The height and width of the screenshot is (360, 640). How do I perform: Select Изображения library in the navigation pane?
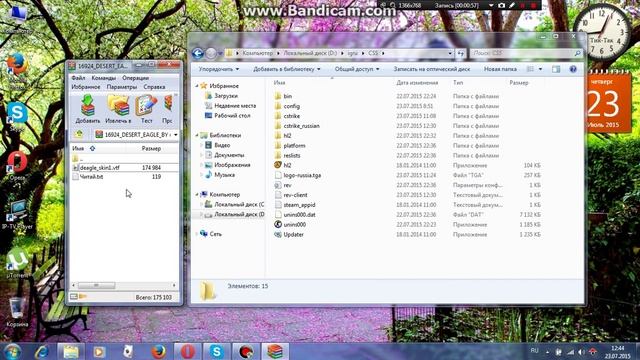tap(227, 164)
